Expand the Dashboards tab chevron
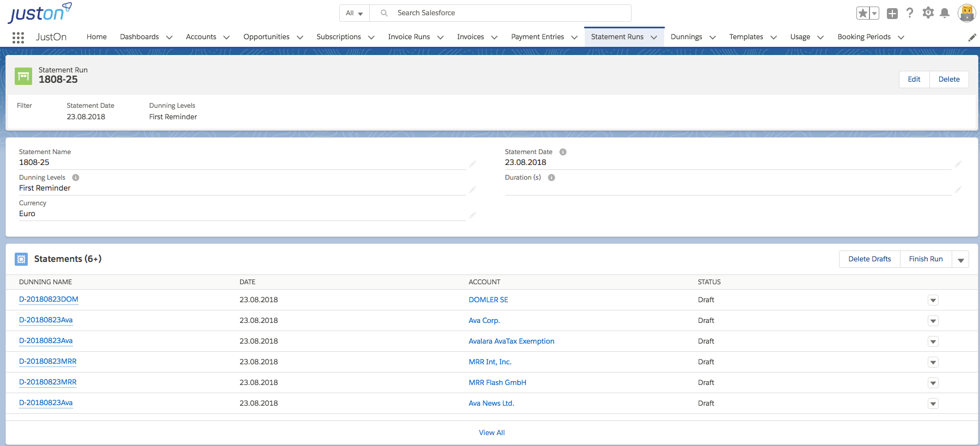Viewport: 980px width, 446px height. [169, 37]
